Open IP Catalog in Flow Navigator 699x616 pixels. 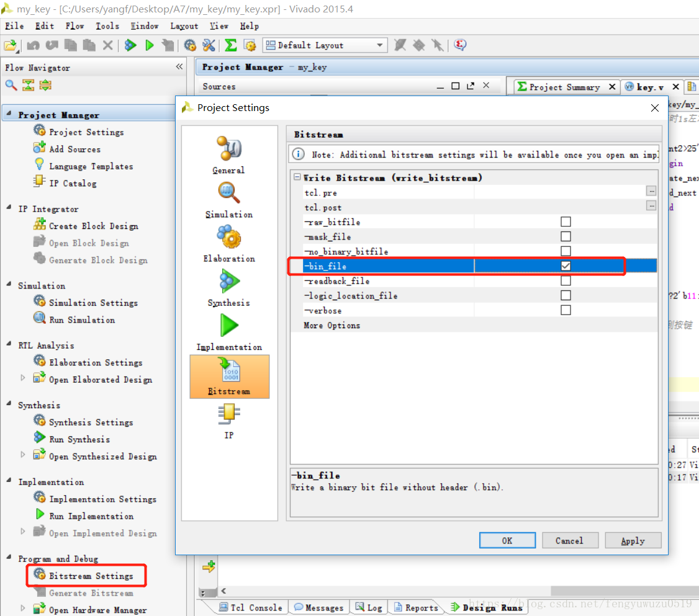[65, 182]
